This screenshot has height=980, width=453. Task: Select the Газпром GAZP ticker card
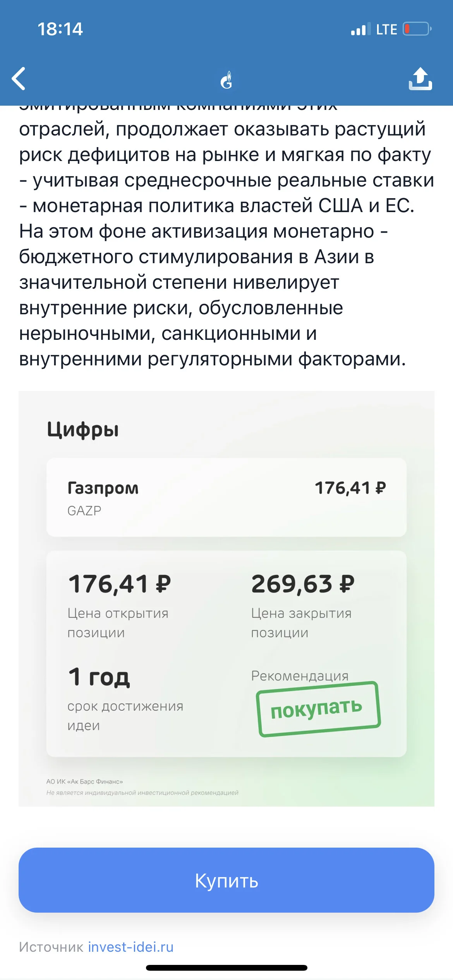click(x=226, y=497)
